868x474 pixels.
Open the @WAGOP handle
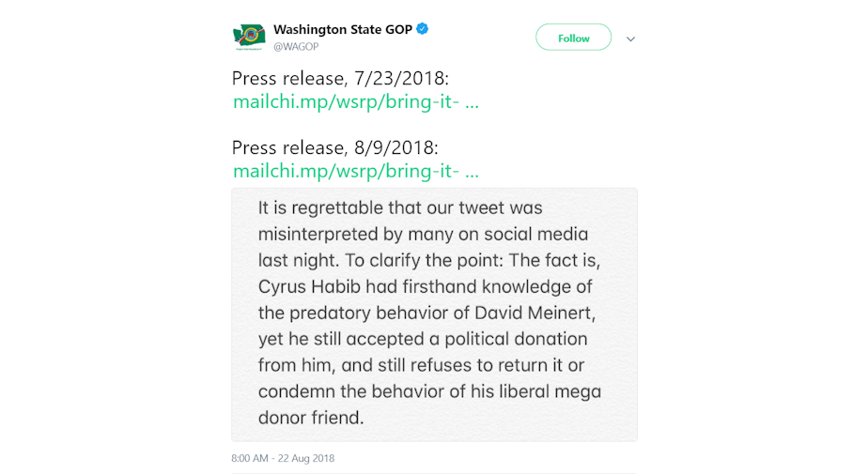pyautogui.click(x=296, y=47)
